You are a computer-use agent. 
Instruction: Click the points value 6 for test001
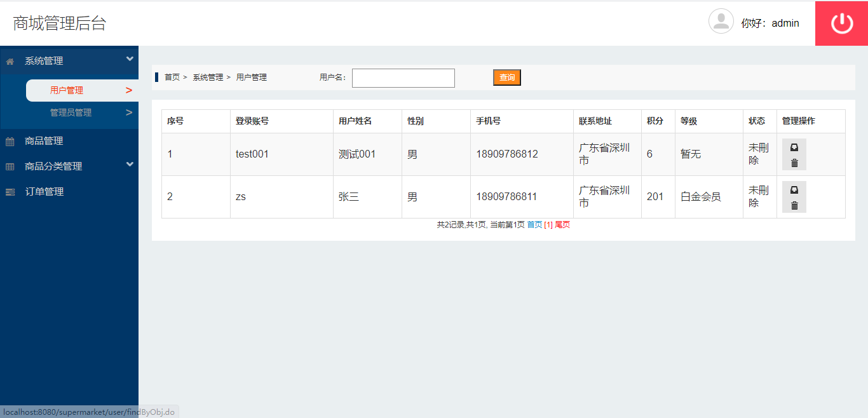[650, 154]
